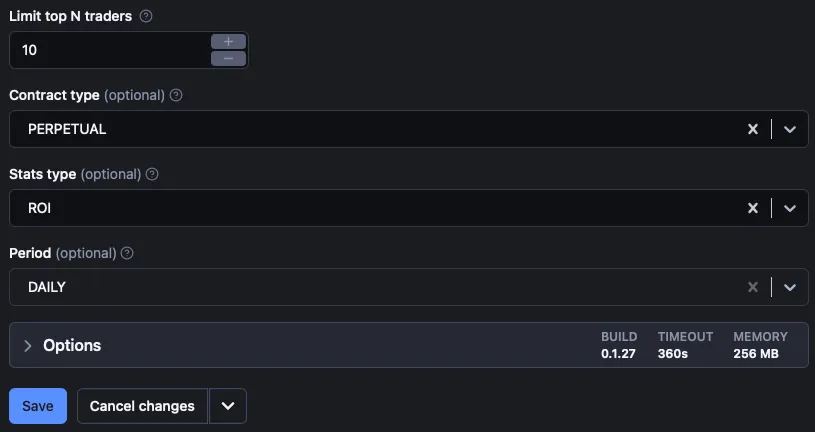Clear the PERPETUAL contract type selection
This screenshot has width=815, height=432.
[753, 129]
